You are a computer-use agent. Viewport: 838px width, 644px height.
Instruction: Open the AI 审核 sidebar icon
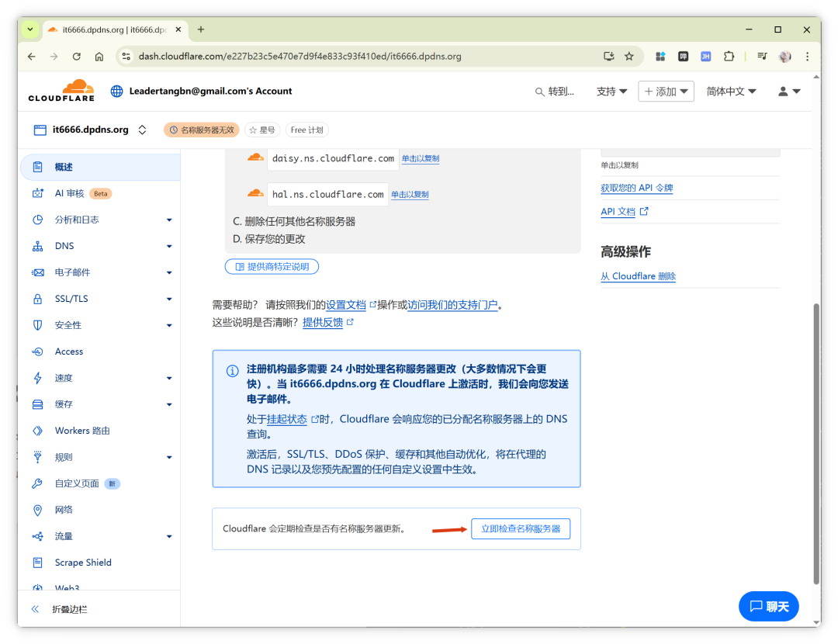click(37, 193)
